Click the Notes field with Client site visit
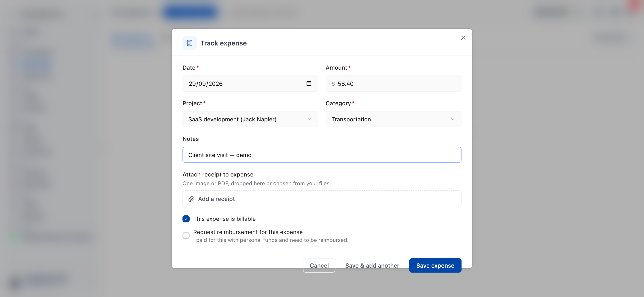This screenshot has width=644, height=297. click(322, 155)
